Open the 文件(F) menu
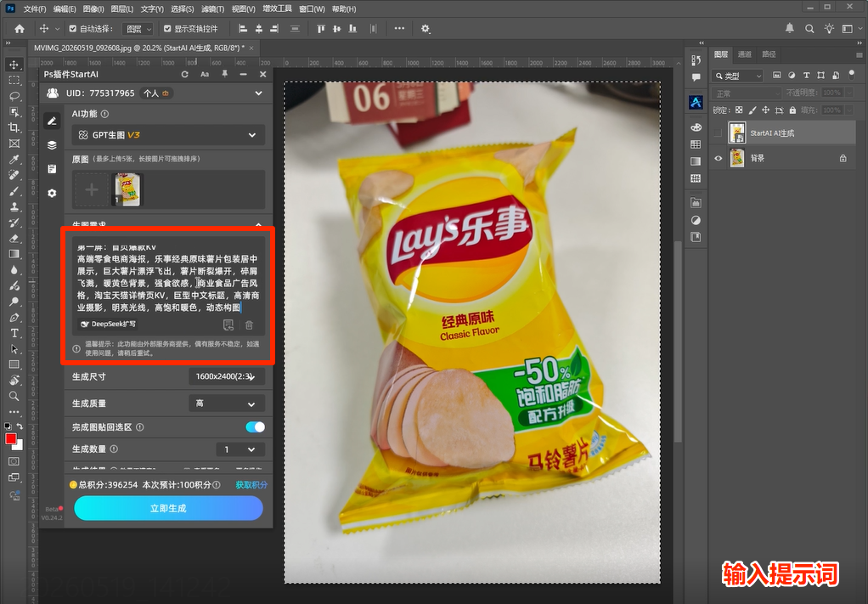This screenshot has width=868, height=604. coord(35,8)
